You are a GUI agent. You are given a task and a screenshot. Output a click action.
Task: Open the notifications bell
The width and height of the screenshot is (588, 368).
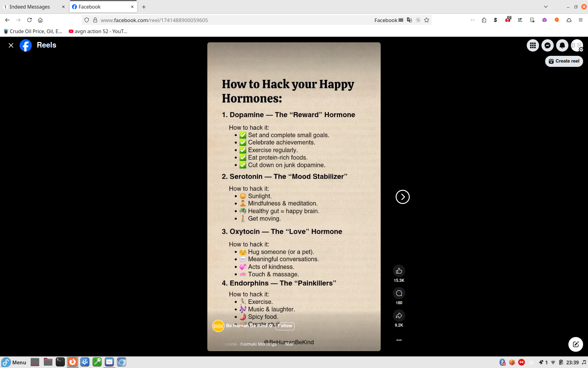pyautogui.click(x=562, y=45)
